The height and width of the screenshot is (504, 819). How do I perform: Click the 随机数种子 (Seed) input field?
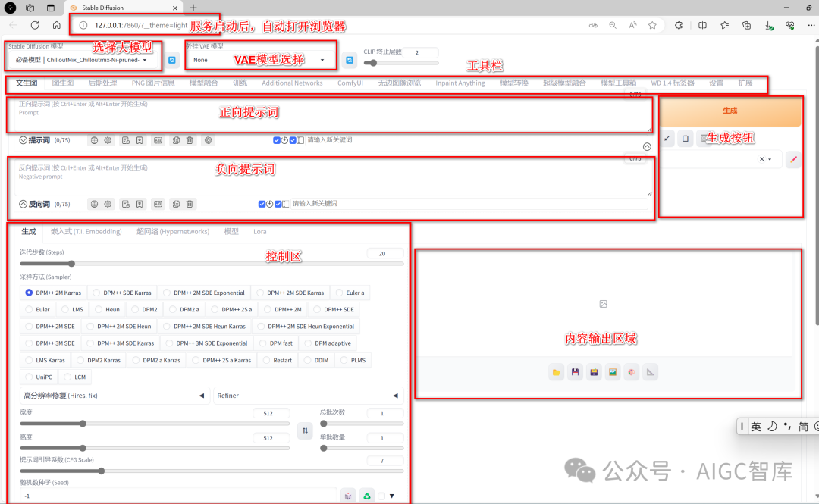click(x=179, y=496)
